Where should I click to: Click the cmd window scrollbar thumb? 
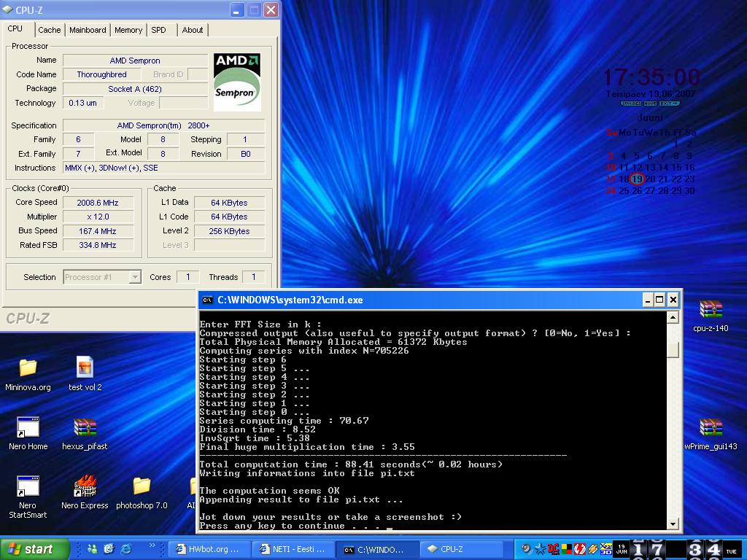coord(673,350)
